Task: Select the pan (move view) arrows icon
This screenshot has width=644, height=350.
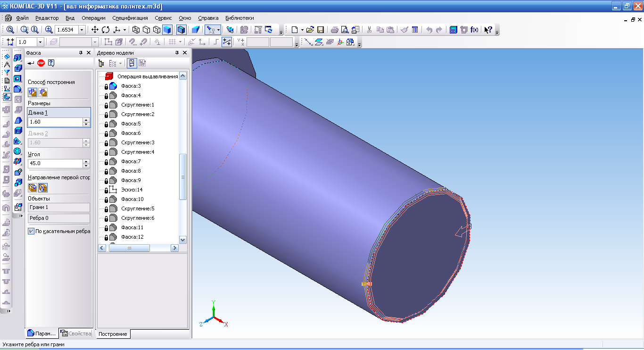Action: tap(95, 30)
